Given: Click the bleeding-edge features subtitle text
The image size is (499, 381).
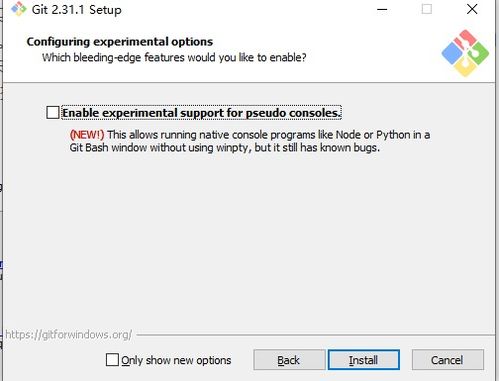Looking at the screenshot, I should pyautogui.click(x=174, y=58).
